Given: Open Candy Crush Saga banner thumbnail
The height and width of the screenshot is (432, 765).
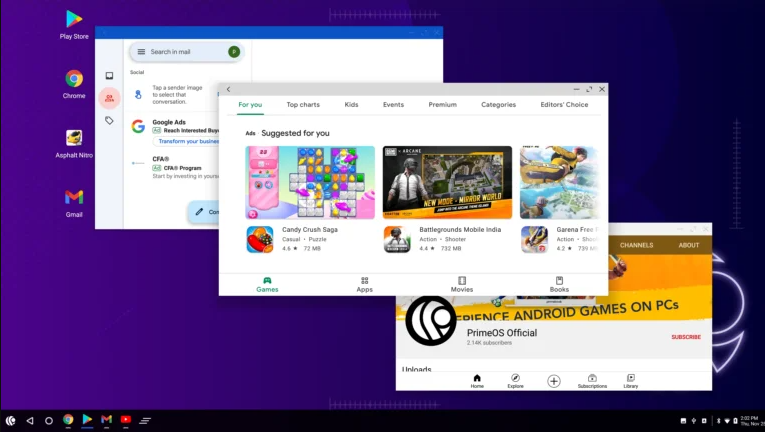Looking at the screenshot, I should pos(310,182).
